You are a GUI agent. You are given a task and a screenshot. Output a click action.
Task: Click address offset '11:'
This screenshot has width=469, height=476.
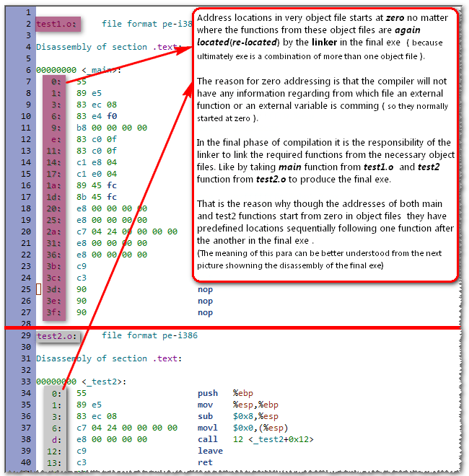pos(54,151)
